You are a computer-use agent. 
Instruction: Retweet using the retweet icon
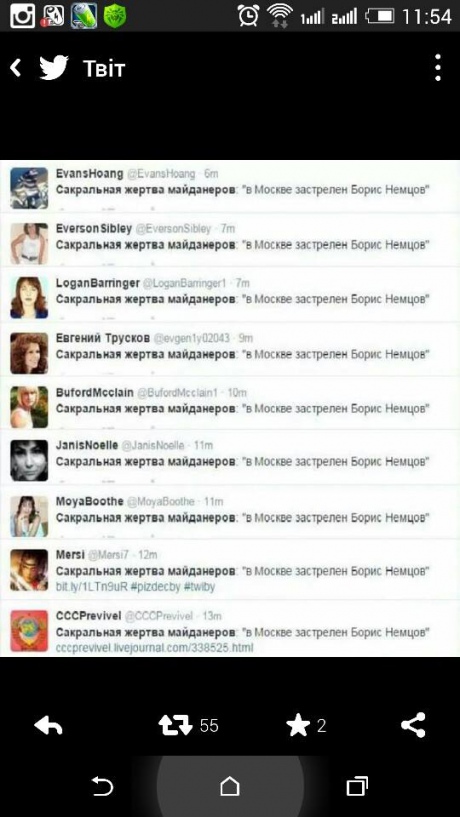176,725
